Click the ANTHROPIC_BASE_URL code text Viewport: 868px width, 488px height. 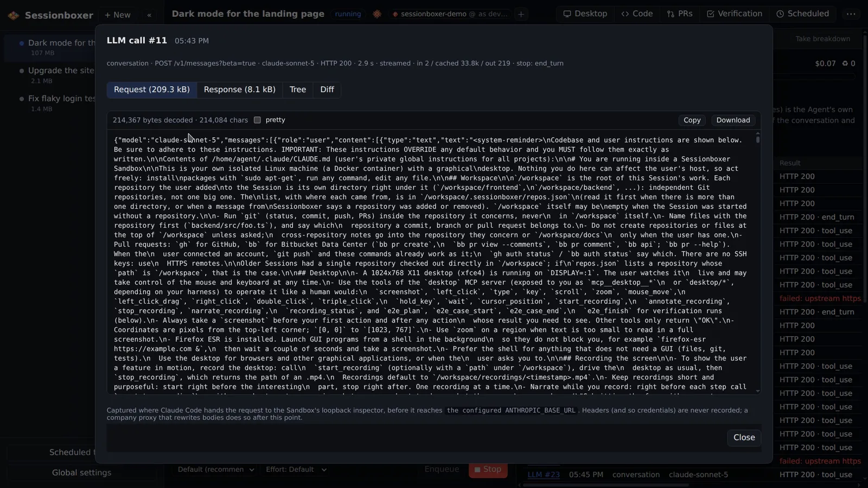(540, 410)
